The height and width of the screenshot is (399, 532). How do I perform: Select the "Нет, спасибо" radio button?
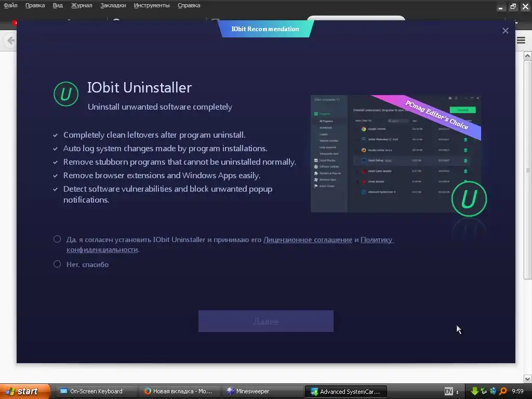(57, 264)
